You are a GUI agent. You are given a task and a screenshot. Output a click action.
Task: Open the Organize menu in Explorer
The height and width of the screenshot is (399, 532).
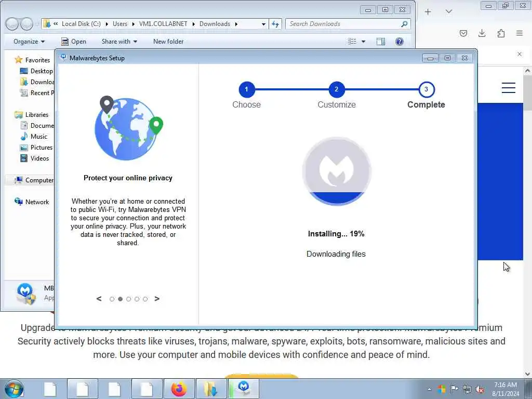[x=29, y=42]
